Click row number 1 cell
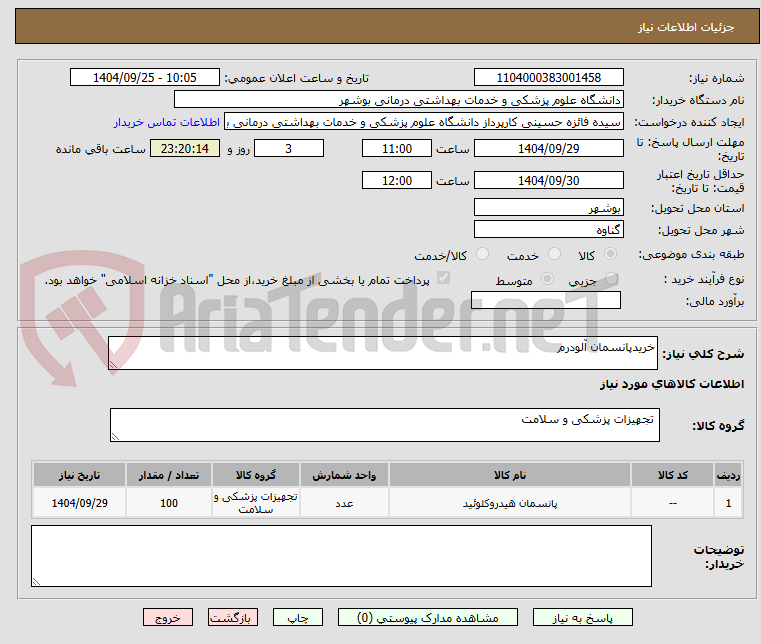Image resolution: width=761 pixels, height=644 pixels. (728, 503)
